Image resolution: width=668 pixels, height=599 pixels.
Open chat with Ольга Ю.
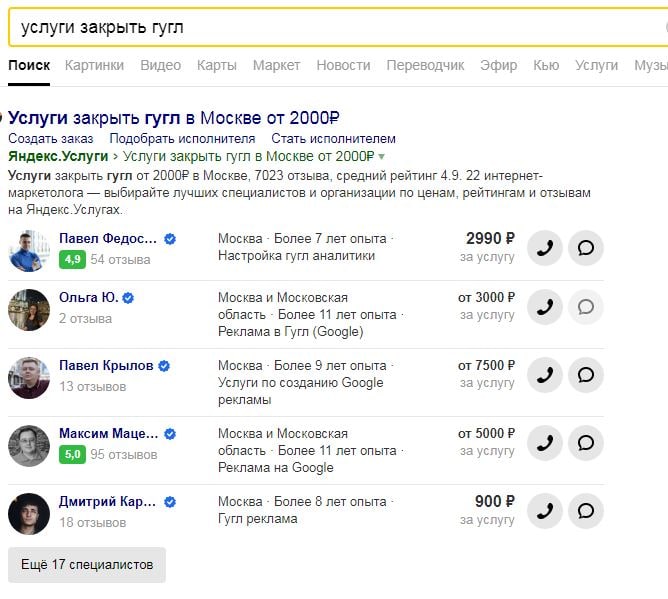586,307
